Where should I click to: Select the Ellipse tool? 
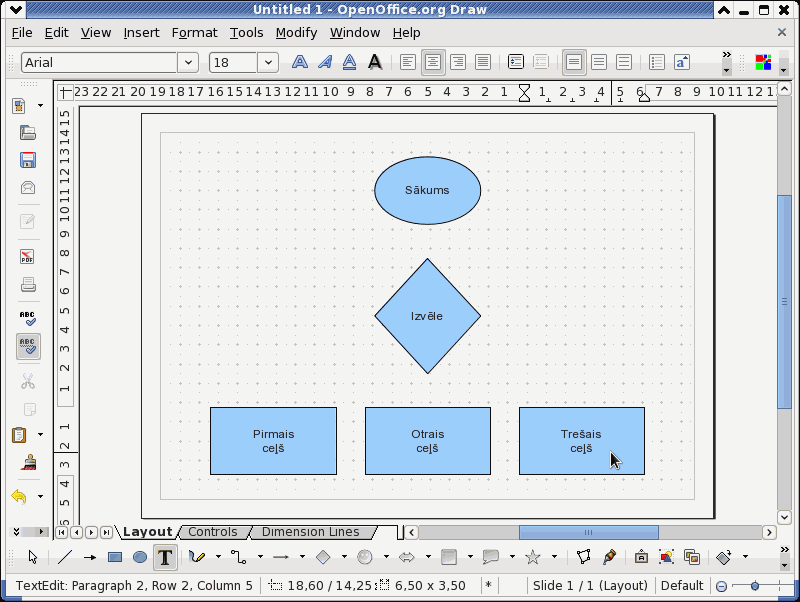click(x=140, y=557)
